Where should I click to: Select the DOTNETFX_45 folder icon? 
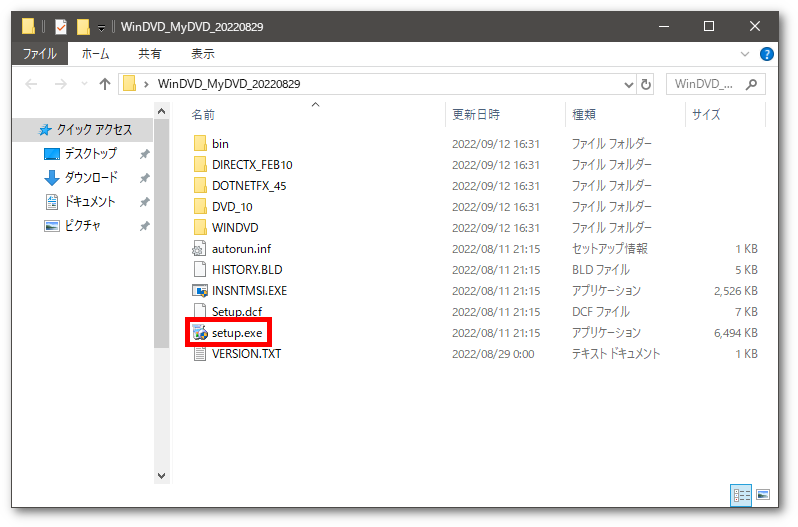coord(200,185)
